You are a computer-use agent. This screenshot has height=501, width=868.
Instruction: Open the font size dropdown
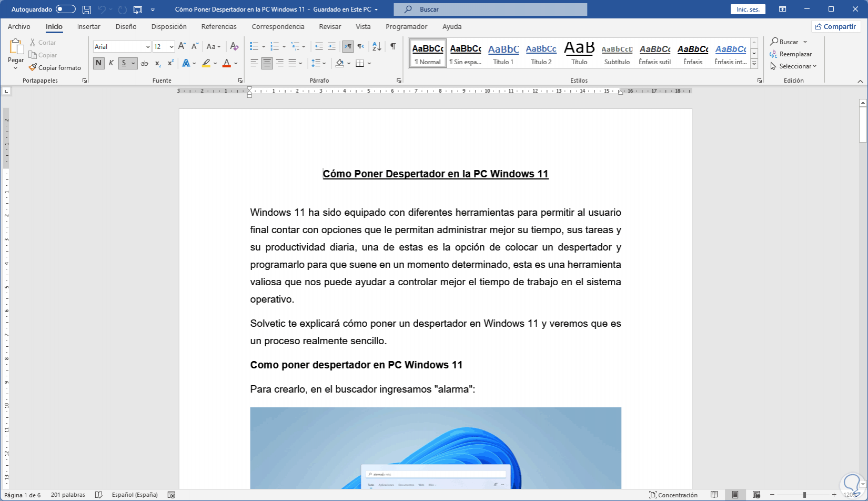click(x=171, y=47)
